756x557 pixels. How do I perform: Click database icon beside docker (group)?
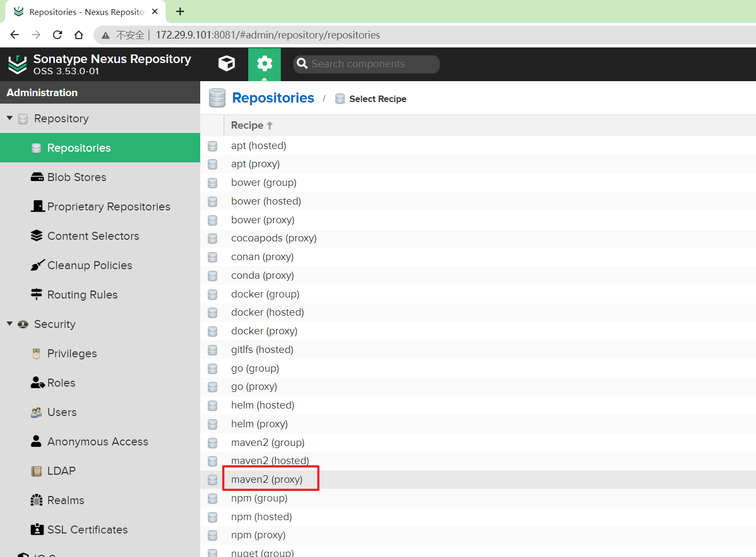[x=212, y=294]
